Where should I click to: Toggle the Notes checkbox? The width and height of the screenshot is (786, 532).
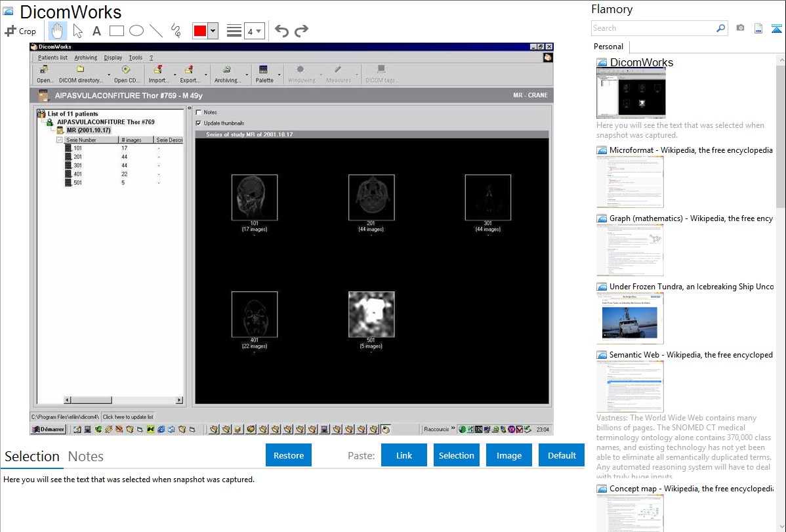[199, 112]
